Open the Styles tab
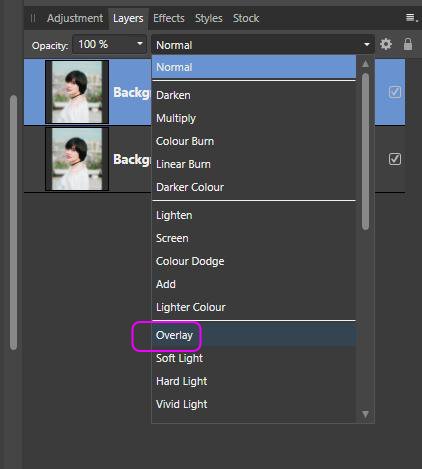The height and width of the screenshot is (469, 422). [209, 18]
